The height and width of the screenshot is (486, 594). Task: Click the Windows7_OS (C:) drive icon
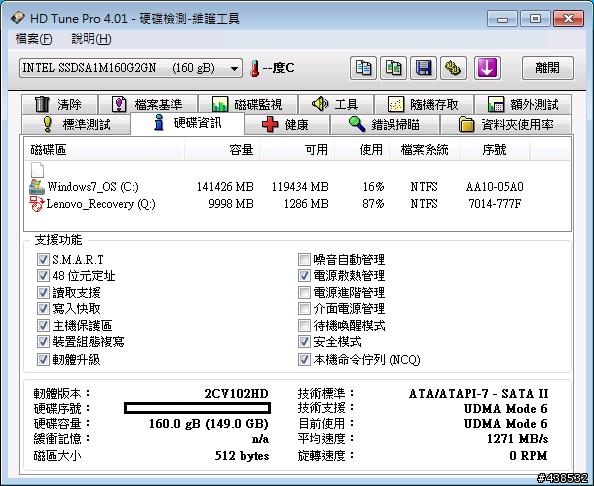pyautogui.click(x=37, y=187)
